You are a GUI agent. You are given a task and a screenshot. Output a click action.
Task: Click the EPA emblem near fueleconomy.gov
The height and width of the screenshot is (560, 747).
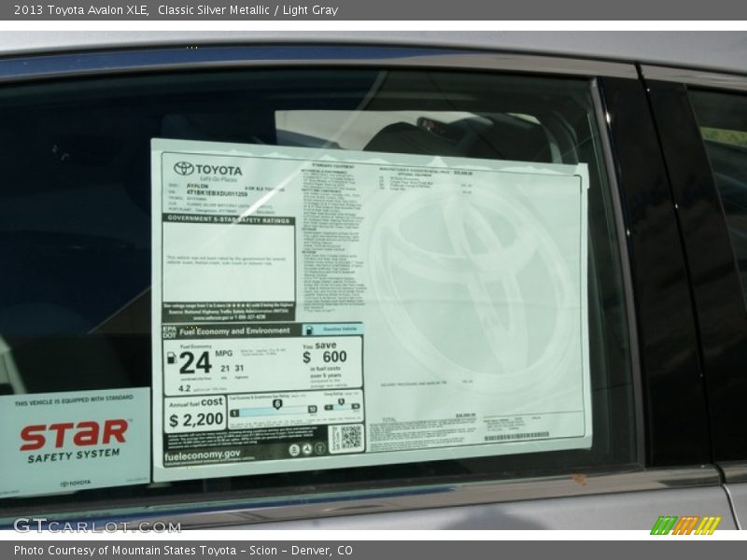[292, 450]
